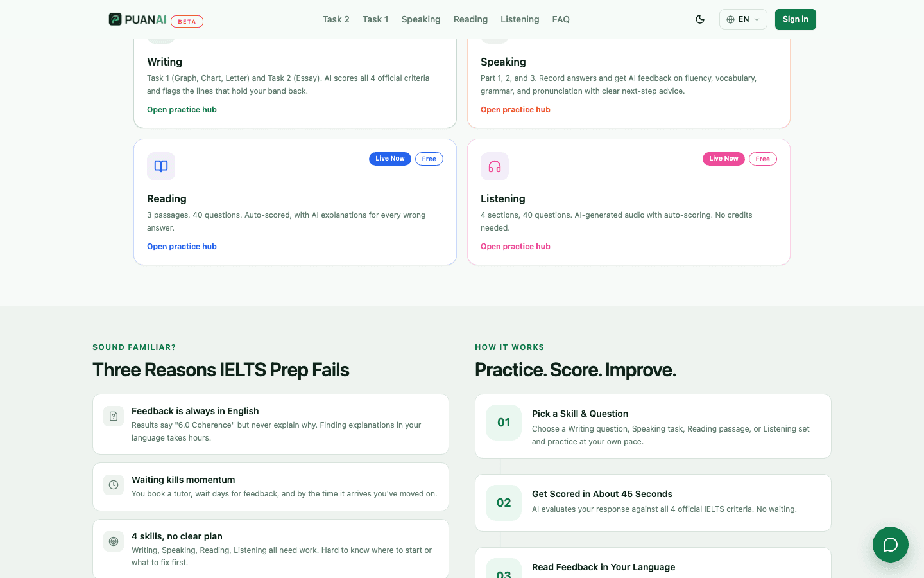Open practice hub link under Listening

click(515, 247)
